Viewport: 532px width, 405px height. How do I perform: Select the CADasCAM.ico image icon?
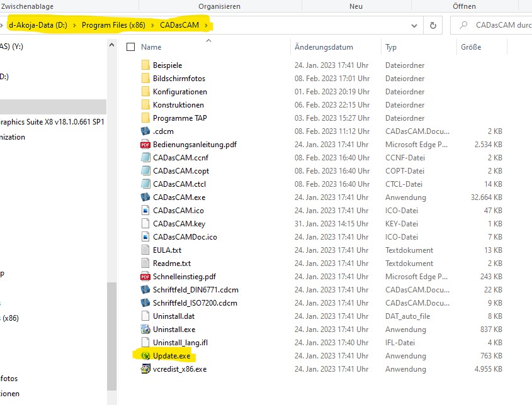point(145,211)
